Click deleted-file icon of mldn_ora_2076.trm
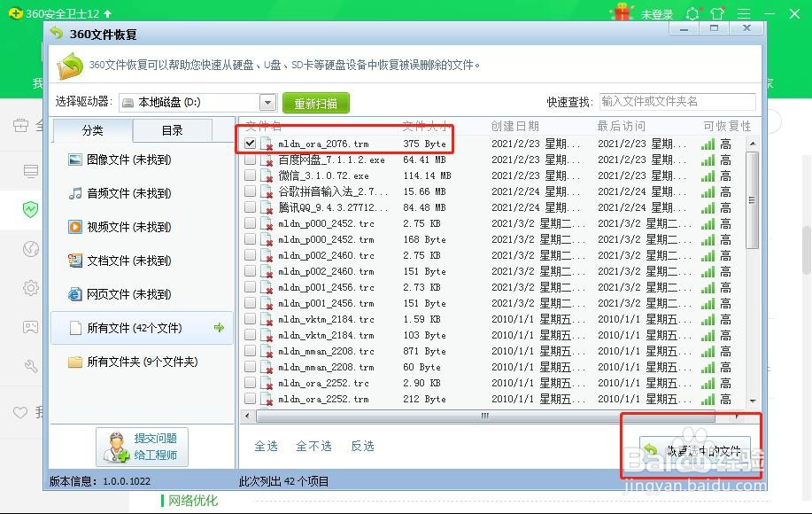The image size is (812, 514). (x=267, y=144)
